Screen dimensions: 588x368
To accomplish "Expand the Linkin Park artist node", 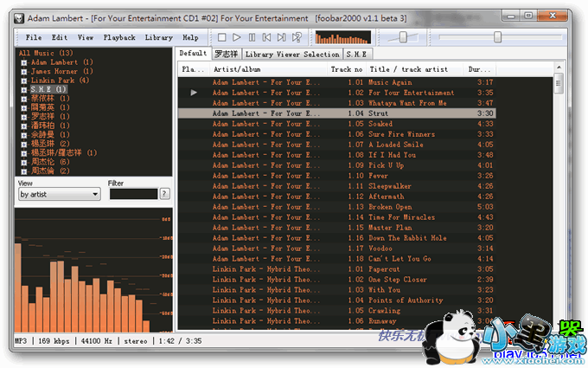I will (24, 81).
